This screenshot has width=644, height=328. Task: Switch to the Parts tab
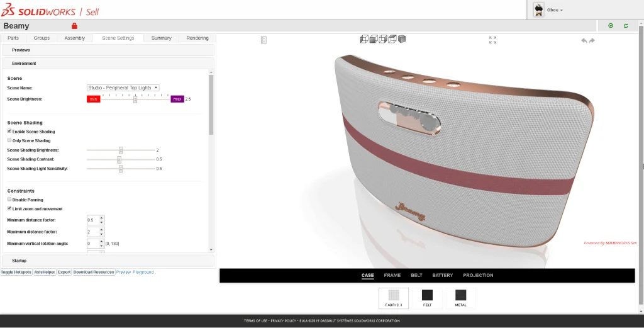(x=13, y=38)
